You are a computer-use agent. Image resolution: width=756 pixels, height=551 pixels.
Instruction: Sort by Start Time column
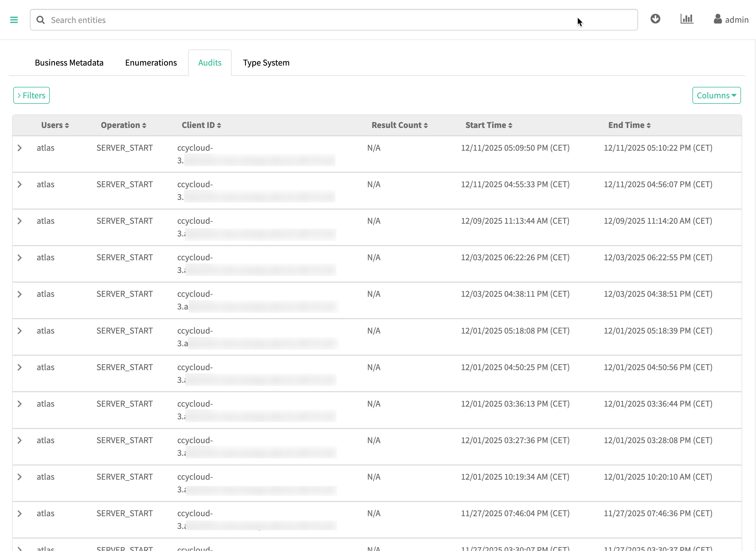[488, 125]
